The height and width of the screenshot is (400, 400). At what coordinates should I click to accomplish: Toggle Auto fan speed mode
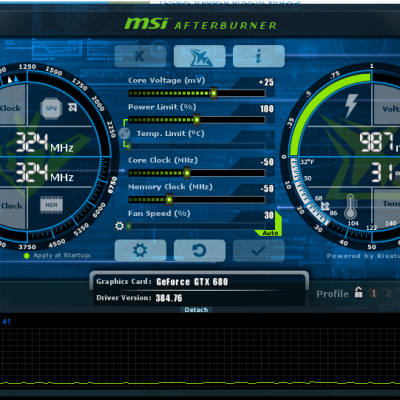click(270, 233)
